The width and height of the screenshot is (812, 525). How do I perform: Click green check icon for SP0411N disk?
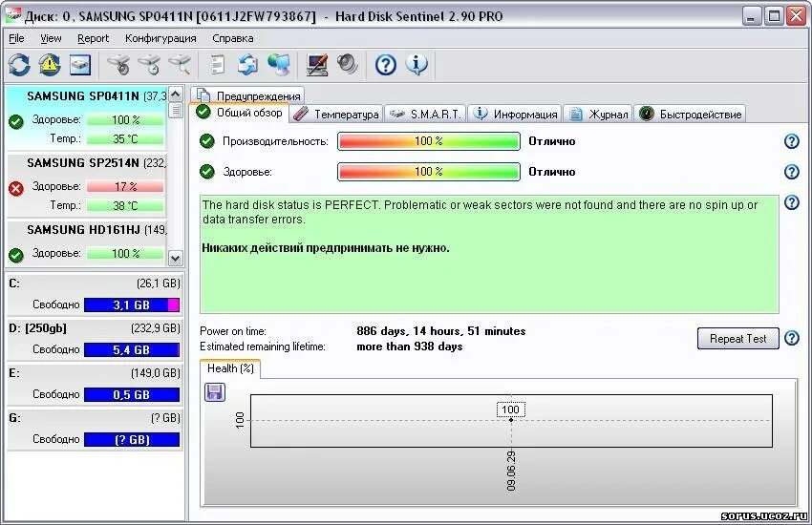pyautogui.click(x=16, y=122)
